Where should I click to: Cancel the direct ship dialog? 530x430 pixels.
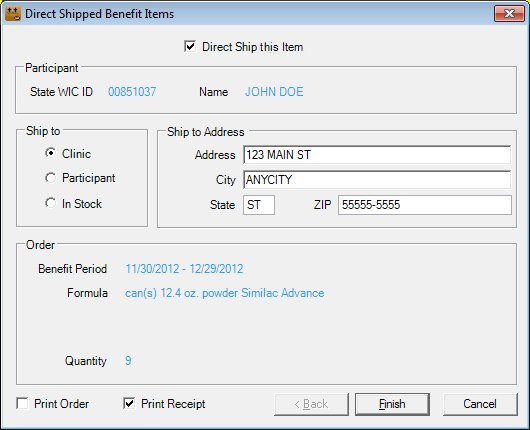pyautogui.click(x=480, y=404)
